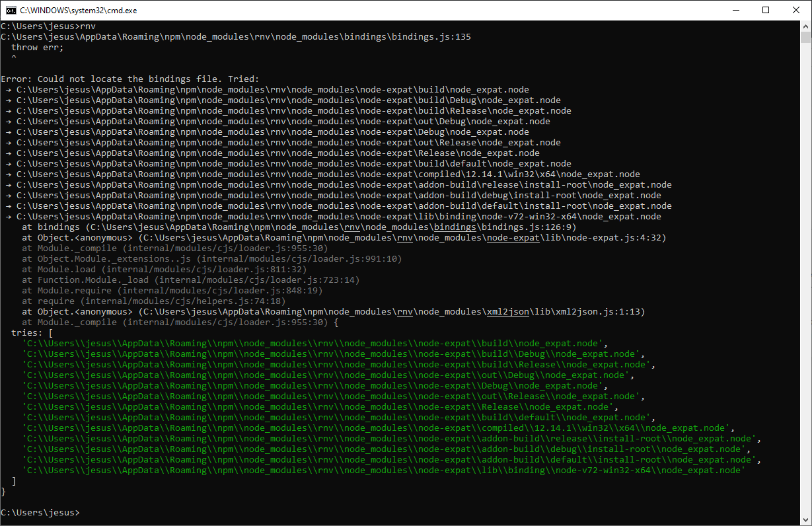Click the 'Could not locate the bindings file' error line
Image resolution: width=812 pixels, height=526 pixels.
tap(130, 79)
